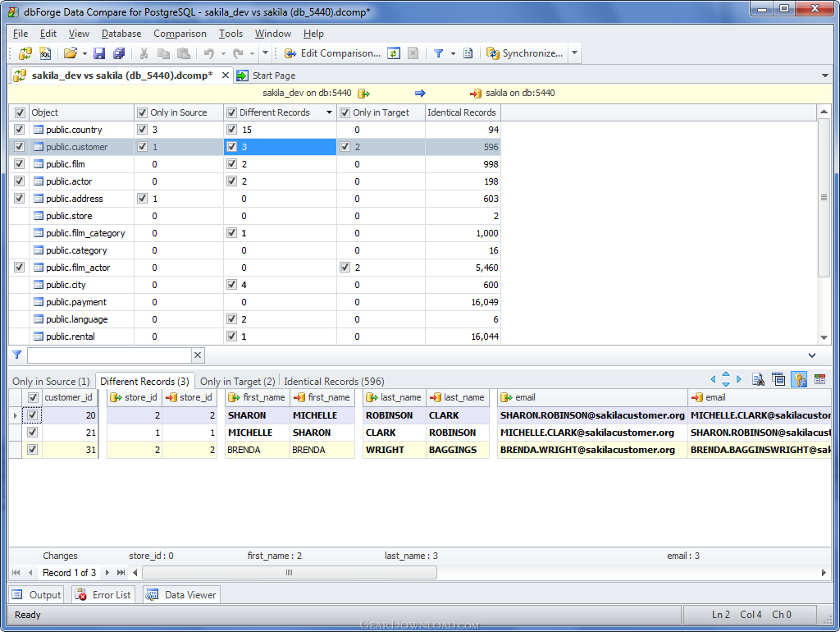Viewport: 840px width, 632px height.
Task: Collapse the filter panel chevron
Action: click(812, 355)
